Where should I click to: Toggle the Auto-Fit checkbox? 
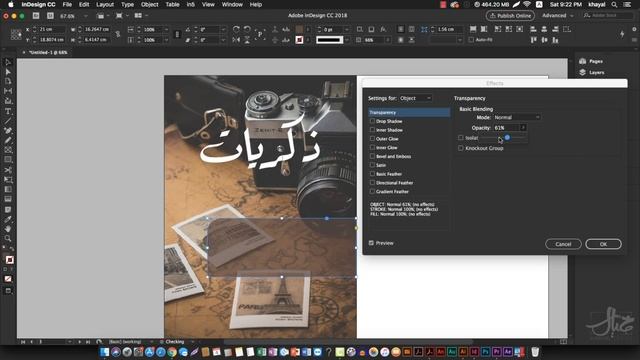coord(471,40)
